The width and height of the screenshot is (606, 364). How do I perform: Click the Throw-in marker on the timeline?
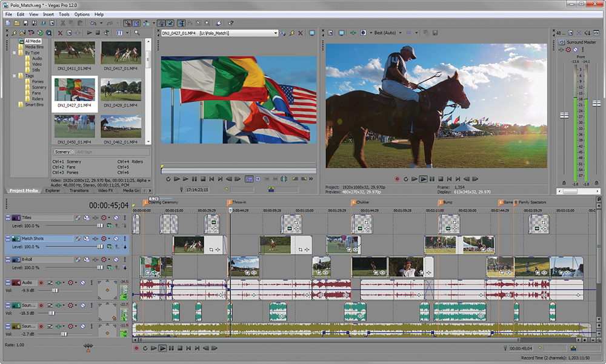point(229,202)
